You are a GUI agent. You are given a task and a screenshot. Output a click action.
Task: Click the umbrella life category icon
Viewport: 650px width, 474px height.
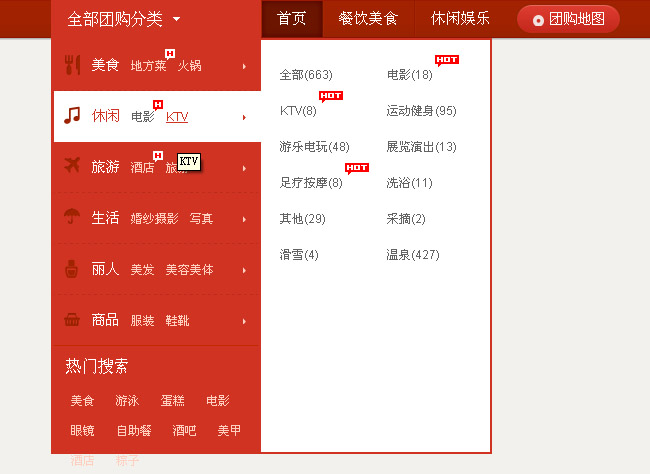pos(72,217)
